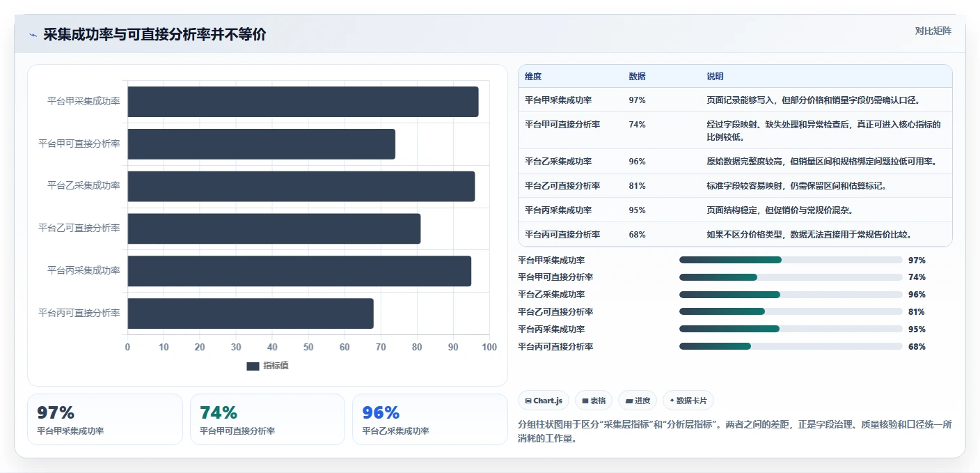
Task: Click the 平台乙可直接分析率 chart axis label
Action: (x=79, y=228)
